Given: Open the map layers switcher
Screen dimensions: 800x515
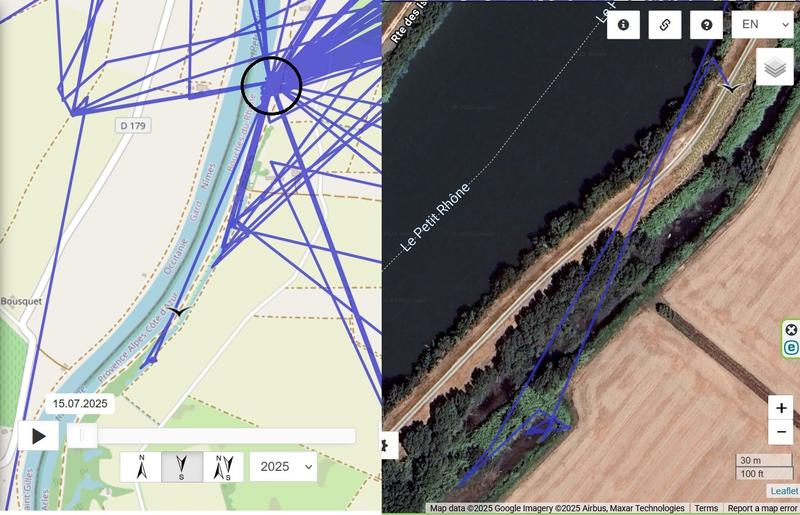Looking at the screenshot, I should [774, 67].
